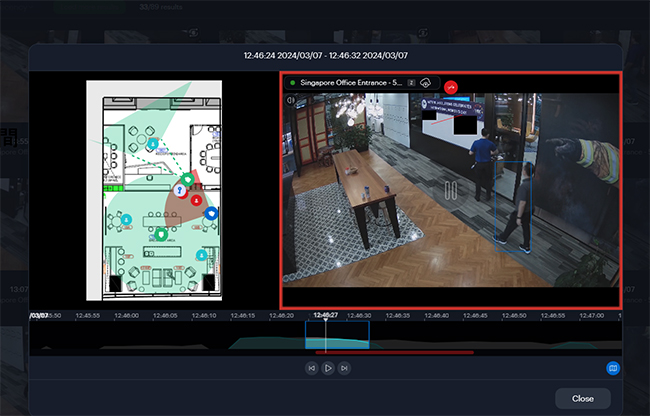This screenshot has width=650, height=416.
Task: Click the Close button
Action: pos(582,398)
